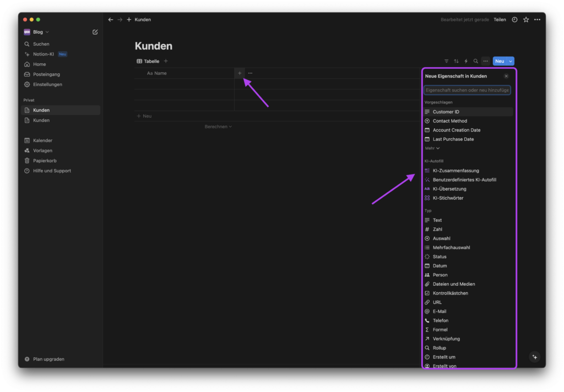Select the Person property type
Image resolution: width=564 pixels, height=392 pixels.
[x=468, y=275]
